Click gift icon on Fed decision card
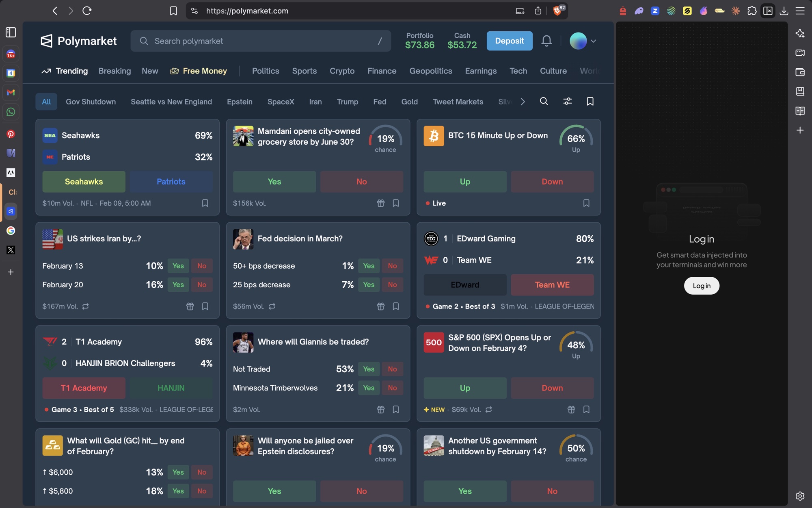 click(x=380, y=306)
